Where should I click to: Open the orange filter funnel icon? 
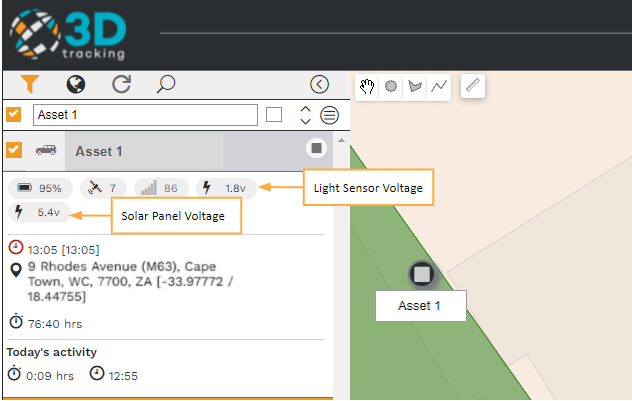[30, 84]
